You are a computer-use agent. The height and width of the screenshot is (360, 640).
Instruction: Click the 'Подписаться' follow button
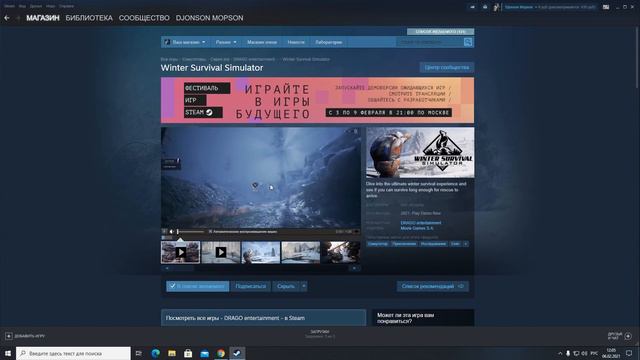[x=251, y=286]
